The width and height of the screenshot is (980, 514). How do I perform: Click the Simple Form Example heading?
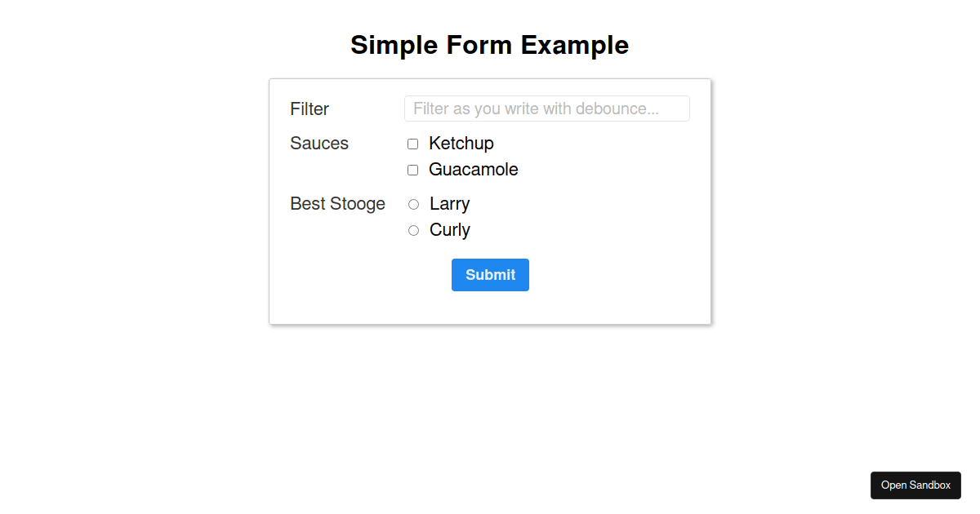pyautogui.click(x=490, y=45)
